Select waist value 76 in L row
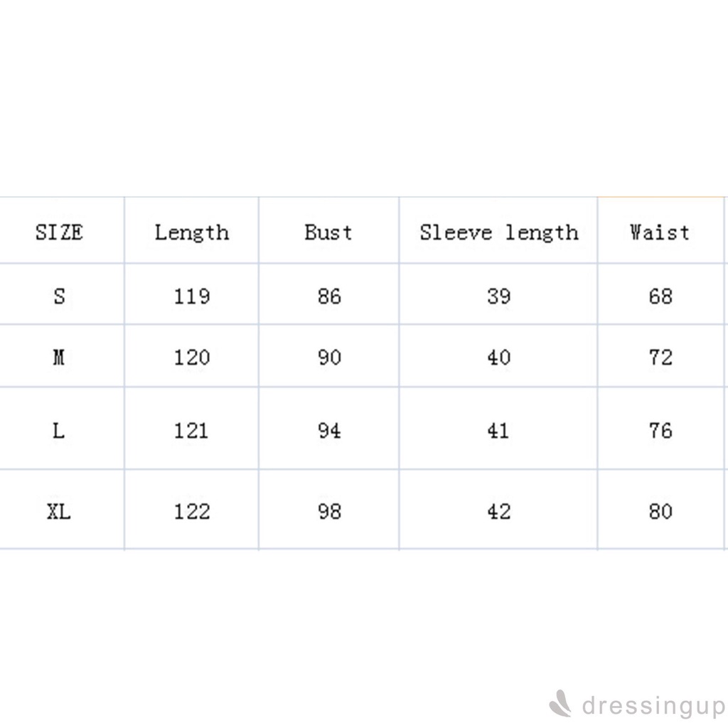728x728 pixels. [660, 430]
